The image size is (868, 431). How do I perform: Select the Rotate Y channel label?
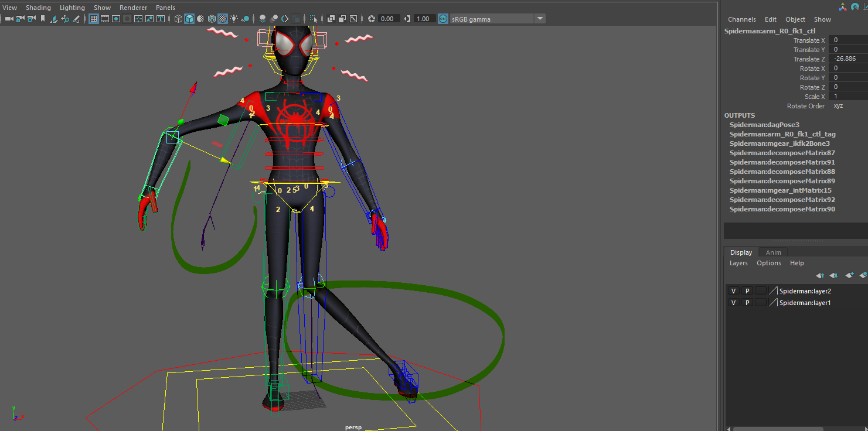(812, 78)
